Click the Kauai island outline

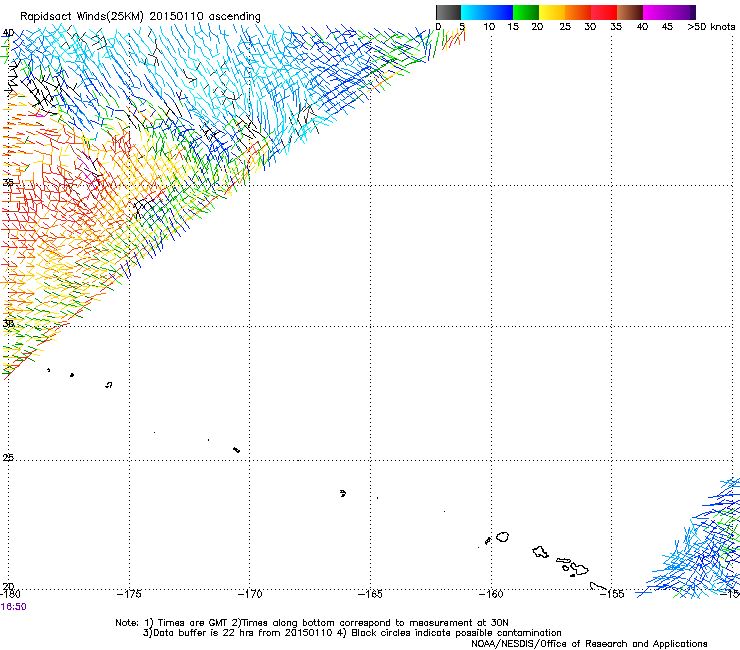pyautogui.click(x=503, y=537)
